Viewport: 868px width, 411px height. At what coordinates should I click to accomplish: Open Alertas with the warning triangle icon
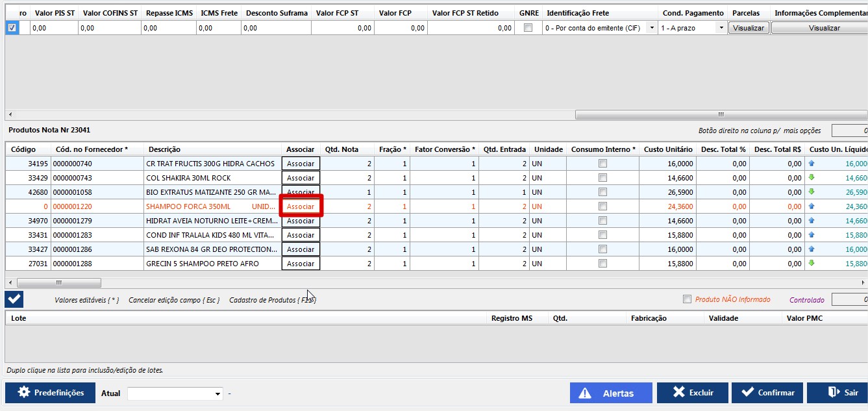[610, 393]
